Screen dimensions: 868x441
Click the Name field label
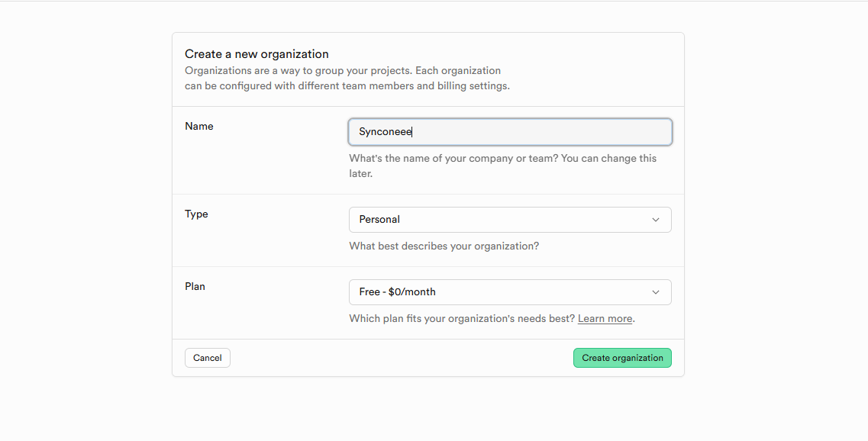click(x=199, y=127)
